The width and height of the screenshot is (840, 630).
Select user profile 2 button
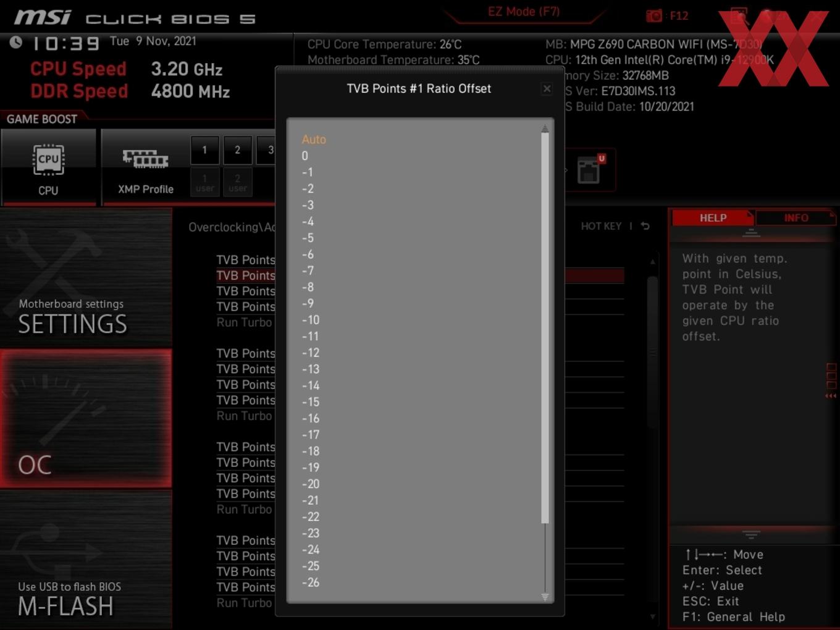tap(237, 182)
